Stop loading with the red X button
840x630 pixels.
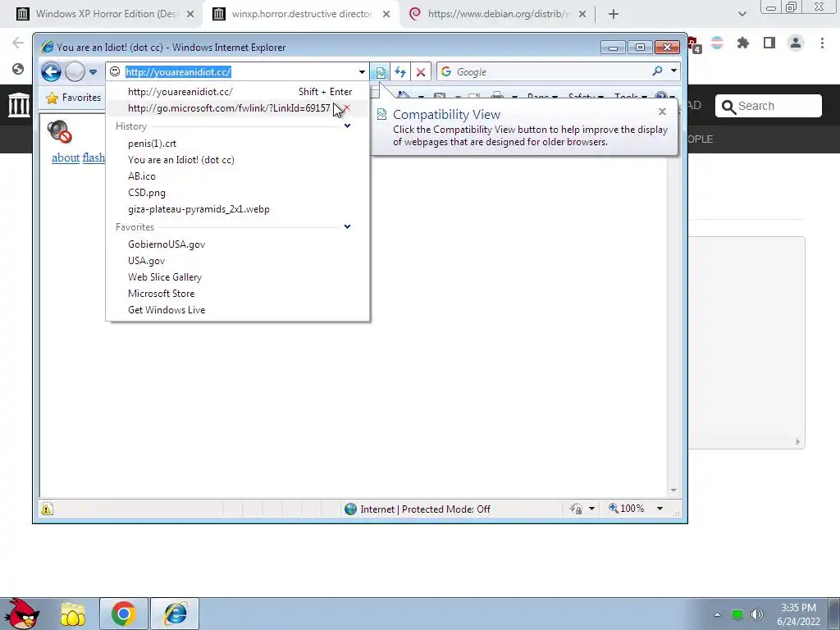421,72
